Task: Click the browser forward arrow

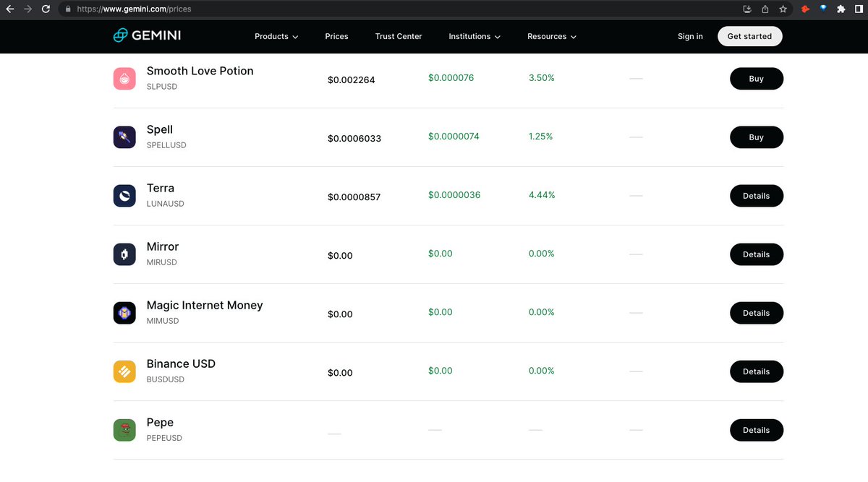Action: 28,9
